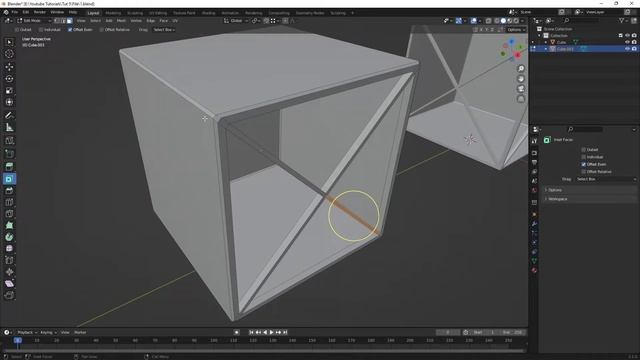
Task: Select the Cursor tool
Action: pyautogui.click(x=9, y=54)
